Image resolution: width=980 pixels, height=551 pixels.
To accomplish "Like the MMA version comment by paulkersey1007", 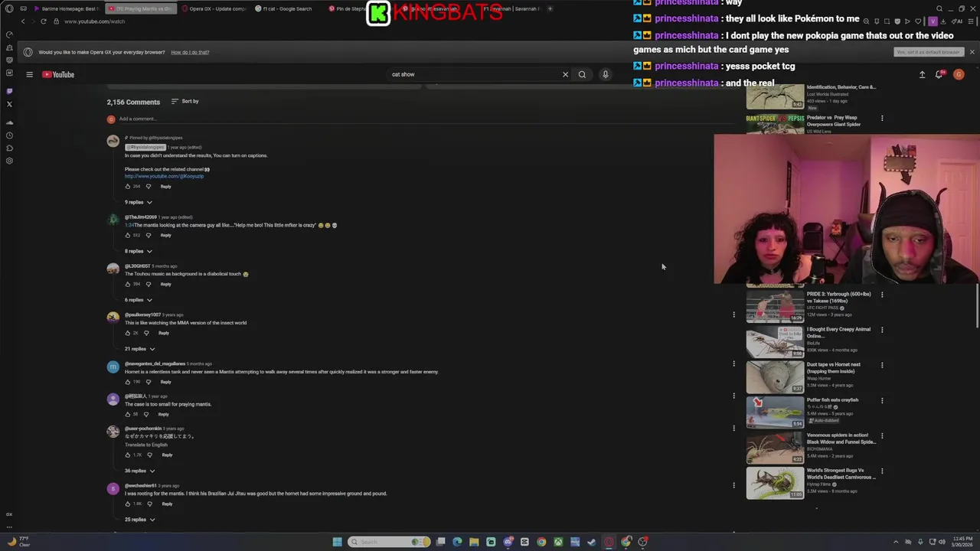I will click(x=128, y=334).
